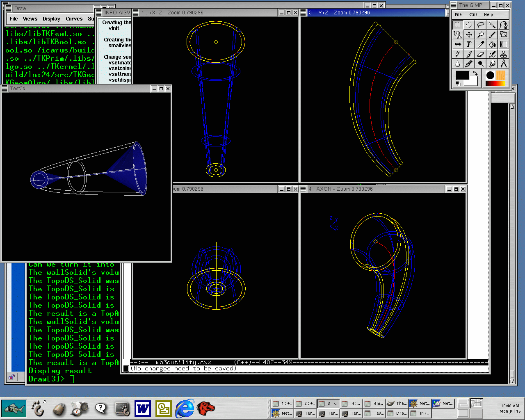Open the Curves menu in Draw window
This screenshot has height=420, width=525.
click(x=74, y=19)
